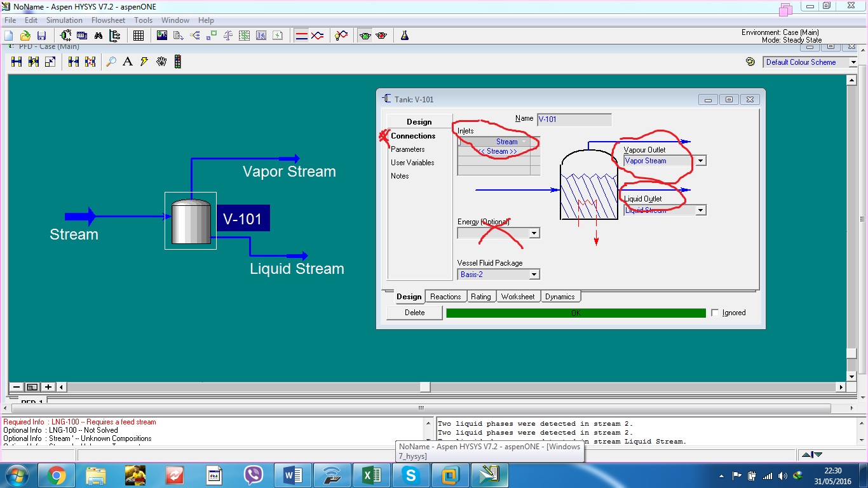Open a saved case with the Open icon
The width and height of the screenshot is (868, 488).
25,35
